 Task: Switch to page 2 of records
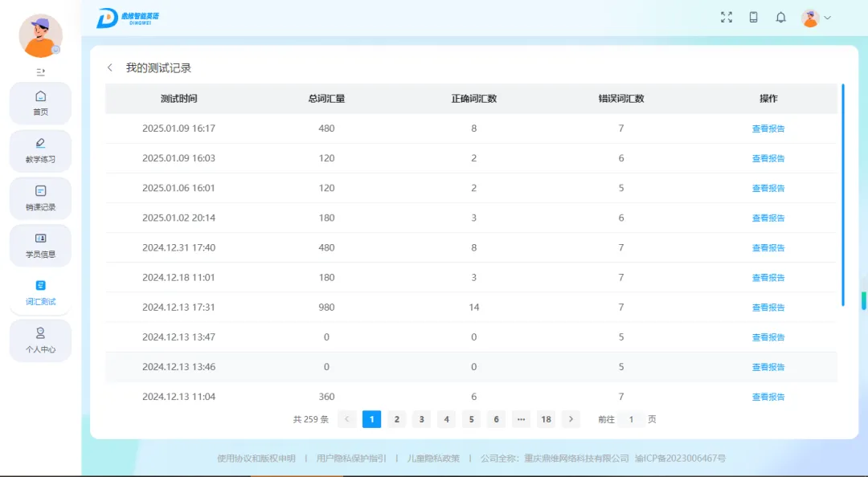tap(396, 419)
